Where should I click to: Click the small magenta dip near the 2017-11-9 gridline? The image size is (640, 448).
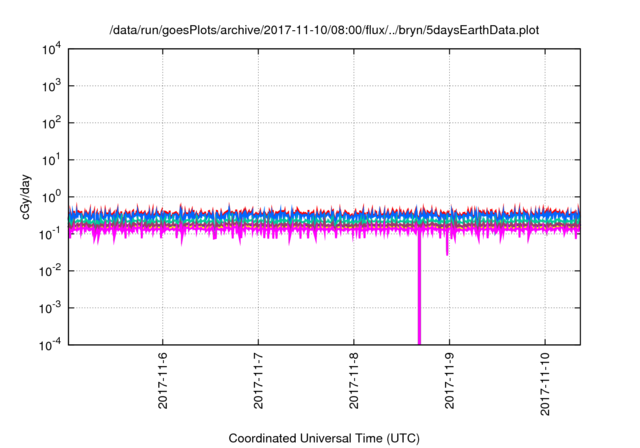(447, 245)
